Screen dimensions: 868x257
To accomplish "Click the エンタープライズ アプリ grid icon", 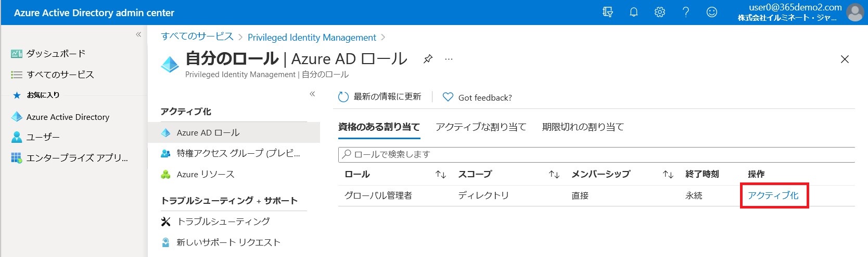I will 17,157.
